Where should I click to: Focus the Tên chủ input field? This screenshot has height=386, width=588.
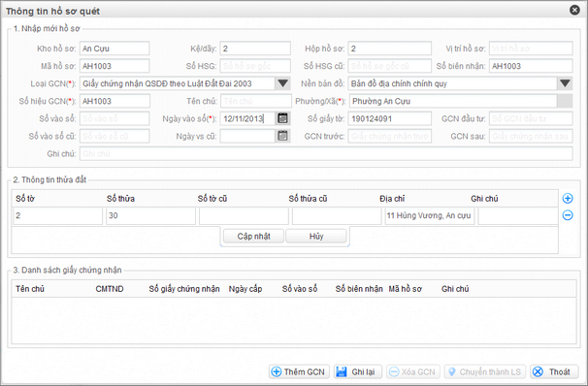[256, 101]
